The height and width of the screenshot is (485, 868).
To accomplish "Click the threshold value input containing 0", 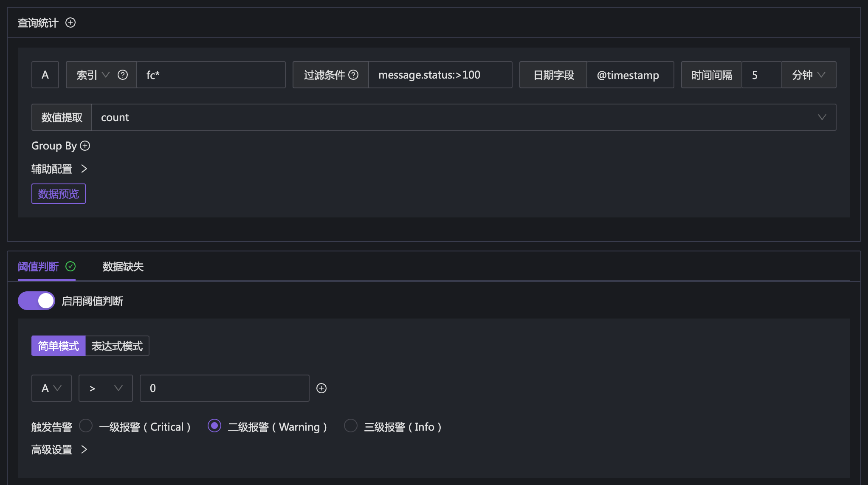I will (x=224, y=388).
